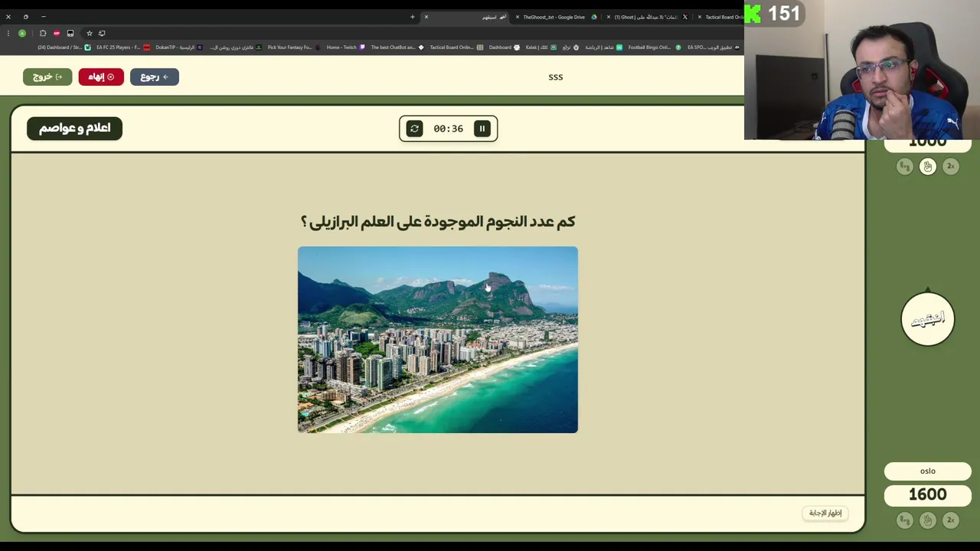The width and height of the screenshot is (980, 551).
Task: Switch to TheGhoost_txt Google Drive tab
Action: [x=554, y=17]
